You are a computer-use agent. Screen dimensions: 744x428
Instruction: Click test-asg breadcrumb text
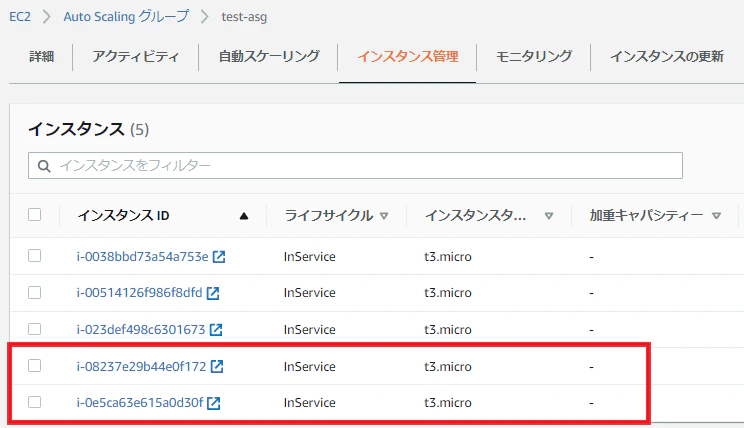click(x=244, y=17)
